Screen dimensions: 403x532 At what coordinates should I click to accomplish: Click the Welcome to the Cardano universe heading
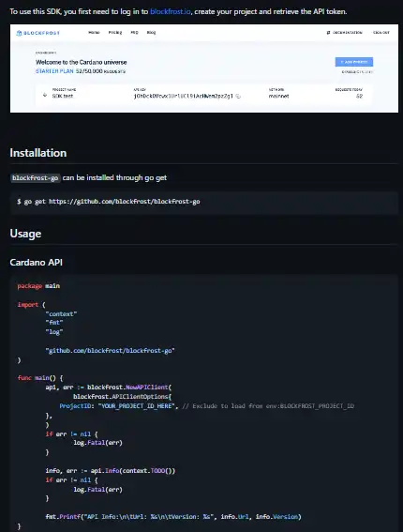(x=81, y=62)
